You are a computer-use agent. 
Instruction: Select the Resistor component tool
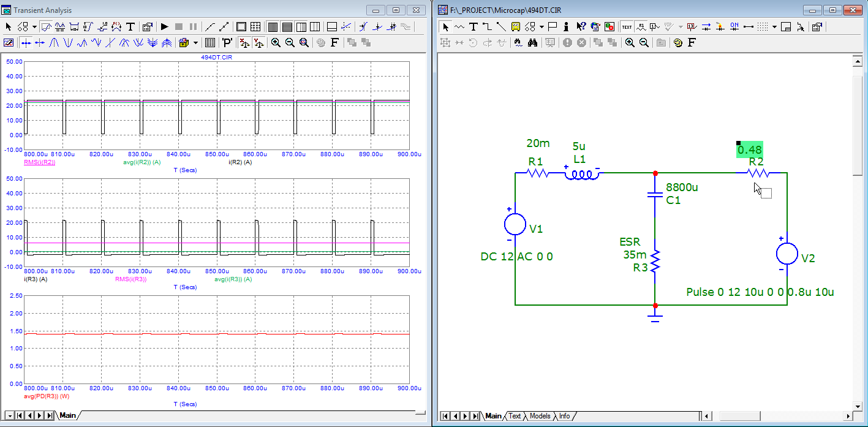(x=459, y=27)
